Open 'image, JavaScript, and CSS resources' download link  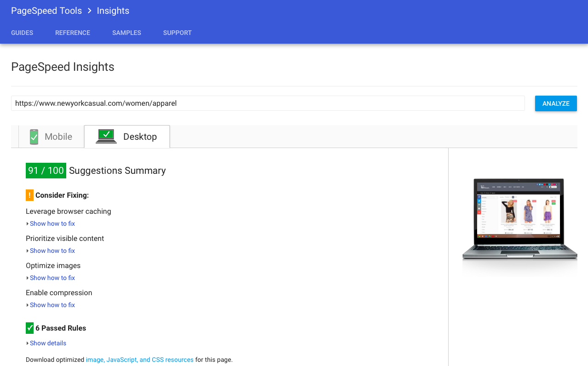[140, 360]
